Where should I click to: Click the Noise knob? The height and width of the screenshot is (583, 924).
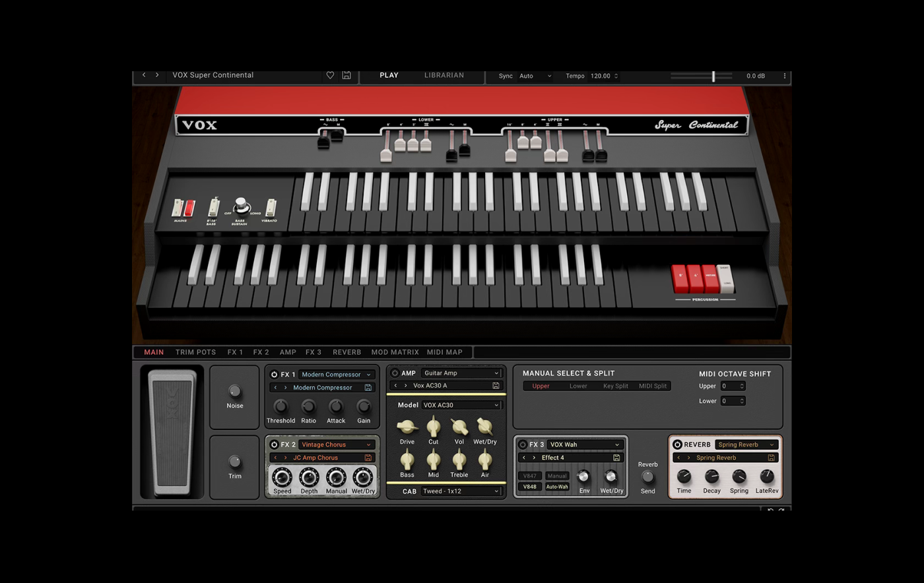pos(234,392)
